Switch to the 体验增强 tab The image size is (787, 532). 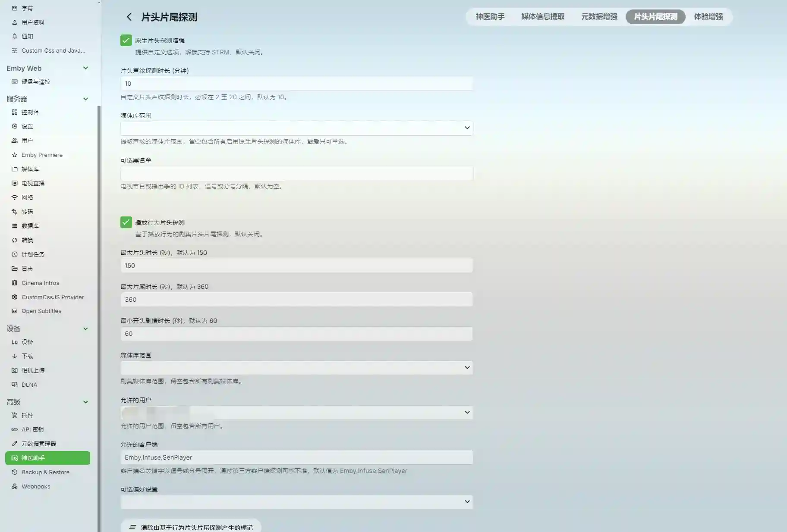[x=708, y=17]
